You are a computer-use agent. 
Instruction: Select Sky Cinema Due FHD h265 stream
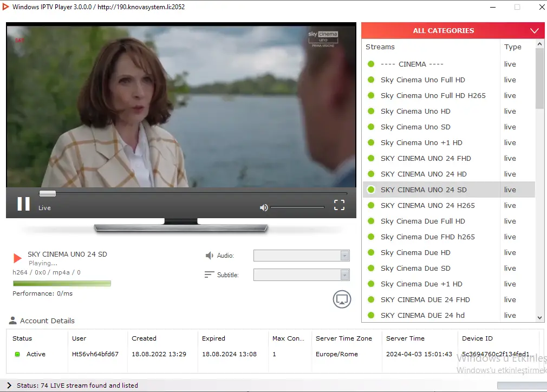[x=448, y=237]
